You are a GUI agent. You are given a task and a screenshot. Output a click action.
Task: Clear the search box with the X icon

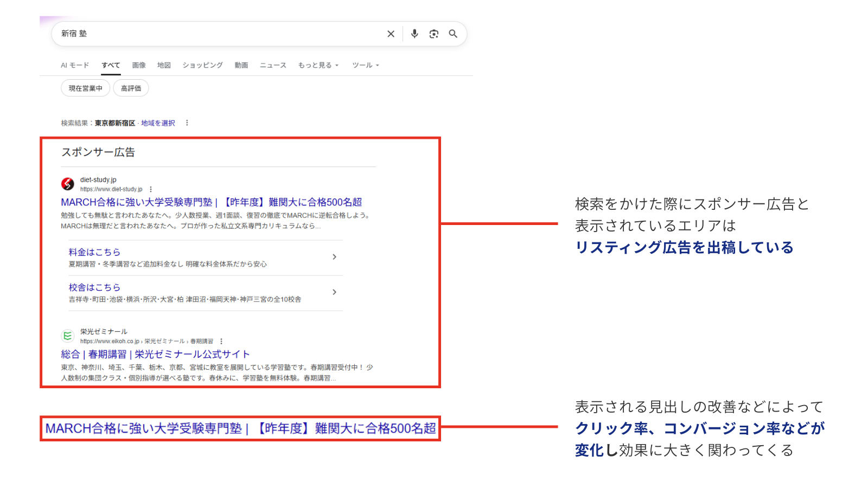click(x=391, y=34)
